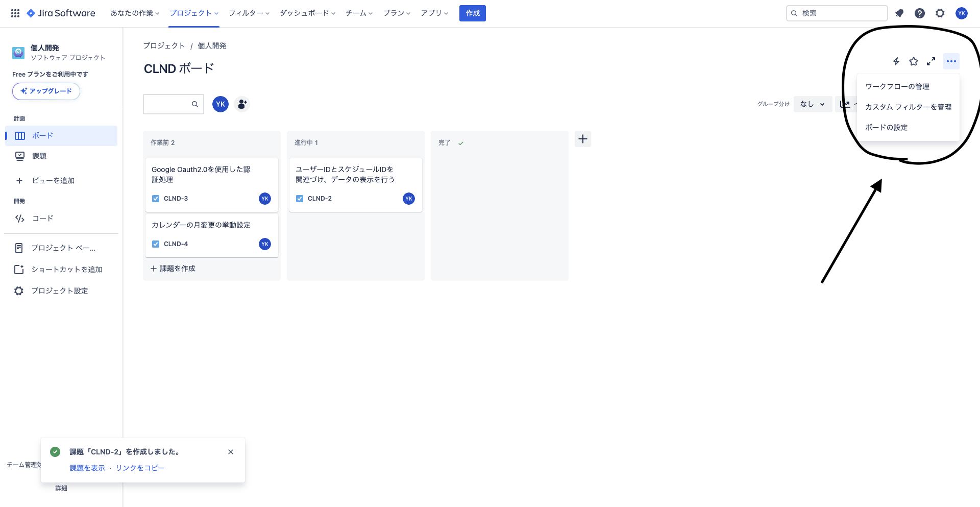Click the 詳細 link at bottom left
980x507 pixels.
click(61, 489)
